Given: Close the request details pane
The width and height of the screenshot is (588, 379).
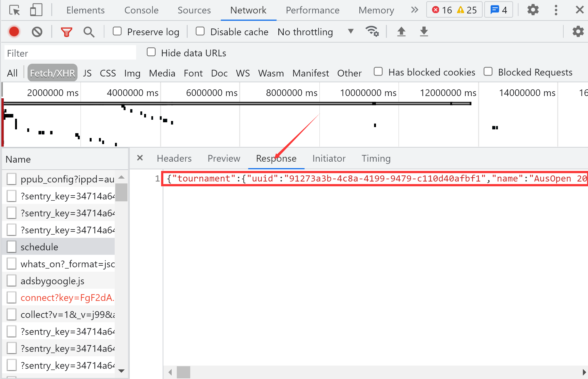Looking at the screenshot, I should [140, 158].
